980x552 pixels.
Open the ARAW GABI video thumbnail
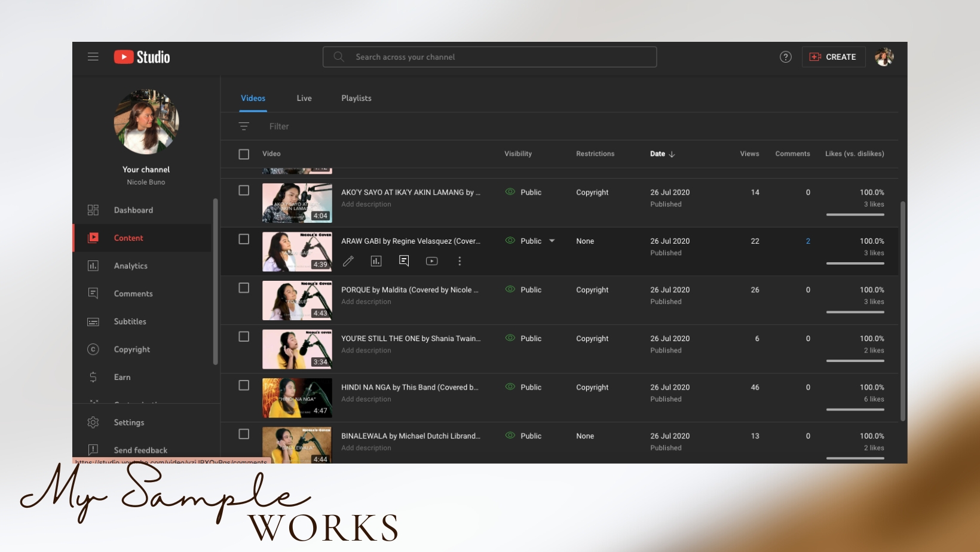point(297,252)
